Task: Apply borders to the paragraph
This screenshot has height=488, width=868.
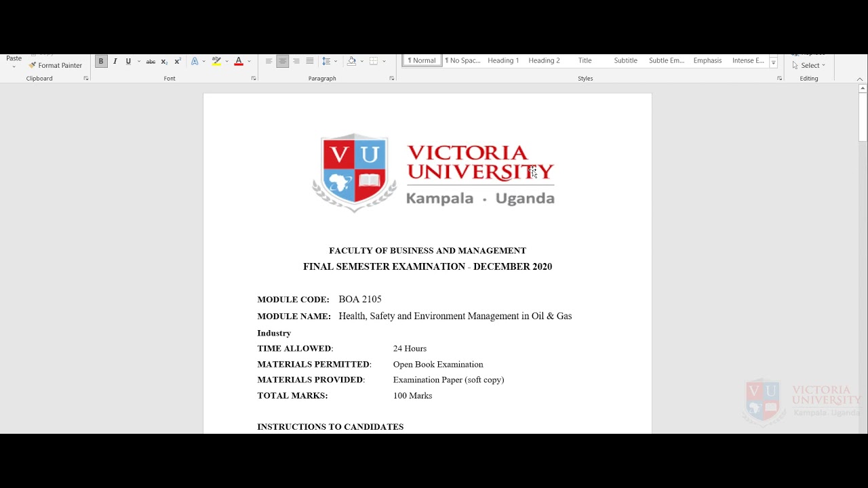Action: click(374, 62)
